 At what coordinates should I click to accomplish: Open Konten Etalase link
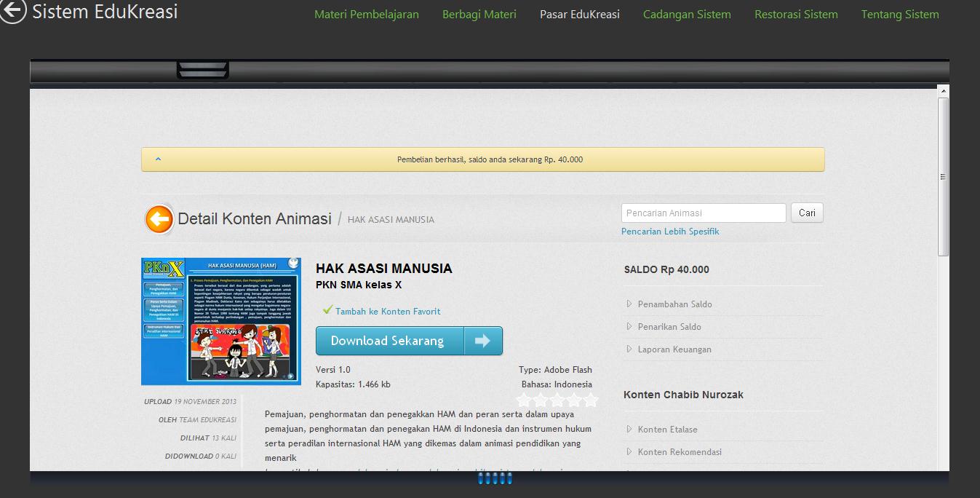tap(667, 430)
